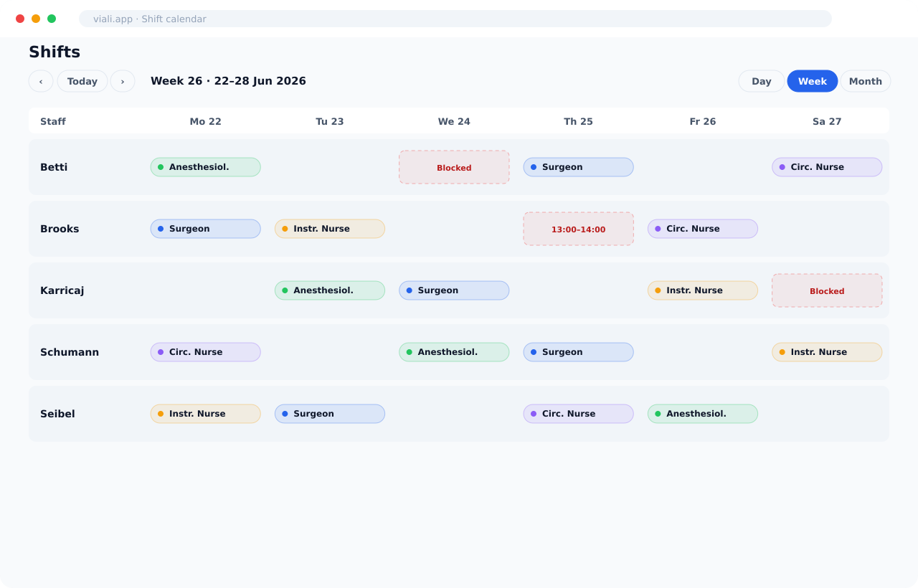Select Betti's Blocked slot on Wednesday
Viewport: 918px width, 588px height.
coord(454,167)
